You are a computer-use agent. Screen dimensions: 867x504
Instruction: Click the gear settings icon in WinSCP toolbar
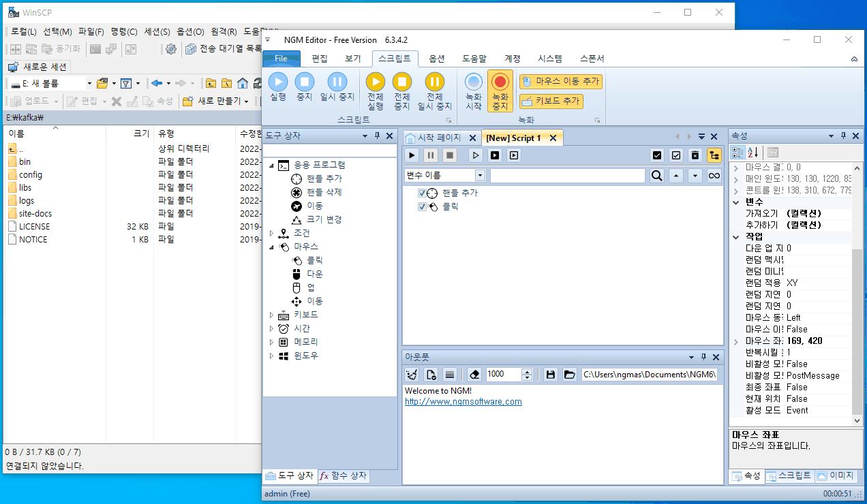[171, 49]
